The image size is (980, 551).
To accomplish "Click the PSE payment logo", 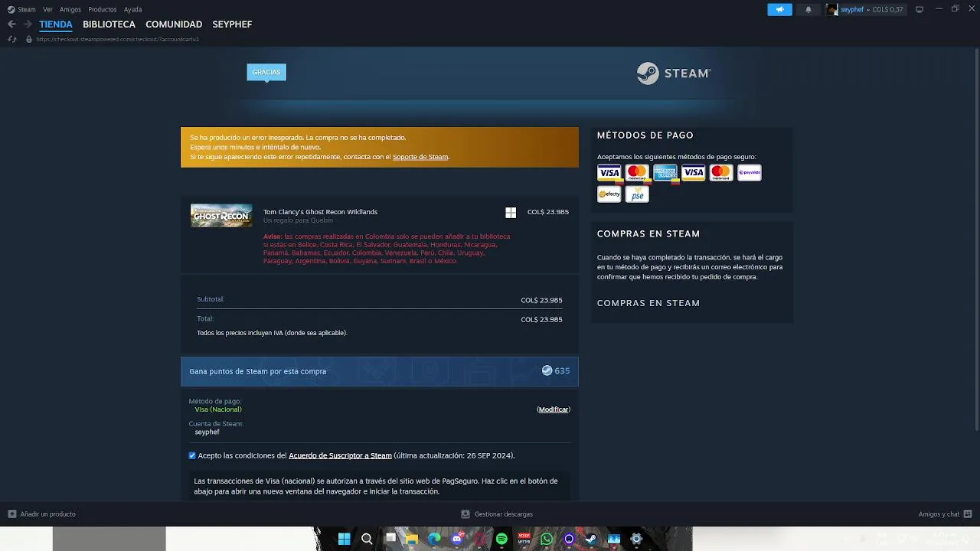I will tap(637, 194).
